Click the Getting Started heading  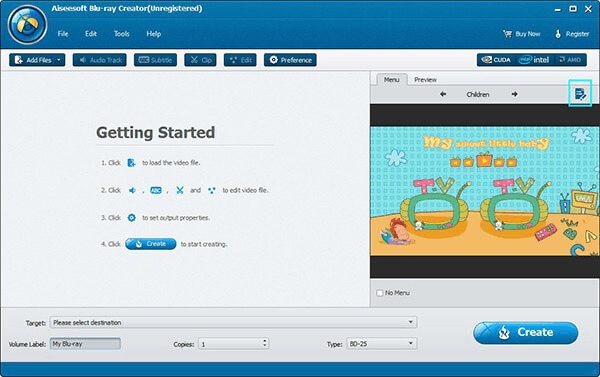coord(155,132)
